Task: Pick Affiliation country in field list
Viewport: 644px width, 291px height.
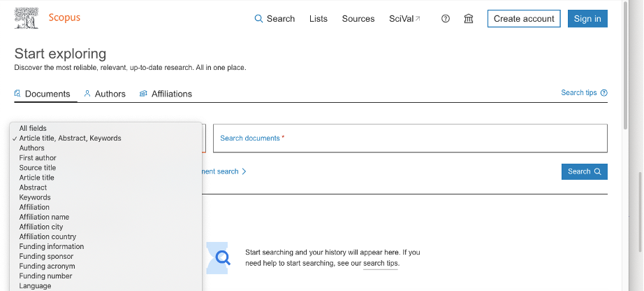Action: pos(47,237)
